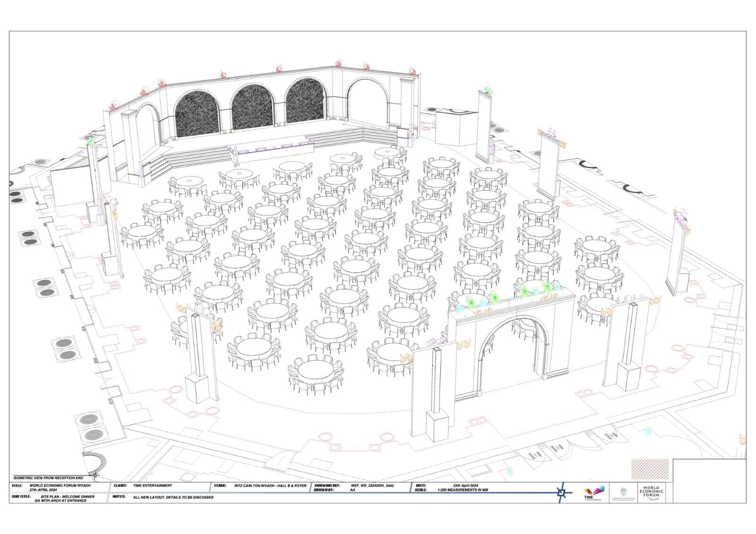Click the red hatched legend swatch
The height and width of the screenshot is (534, 756).
pyautogui.click(x=650, y=468)
